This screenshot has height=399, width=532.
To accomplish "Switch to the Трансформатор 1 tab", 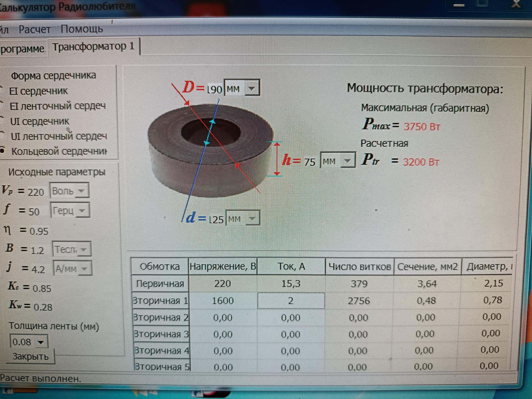I will [x=94, y=47].
